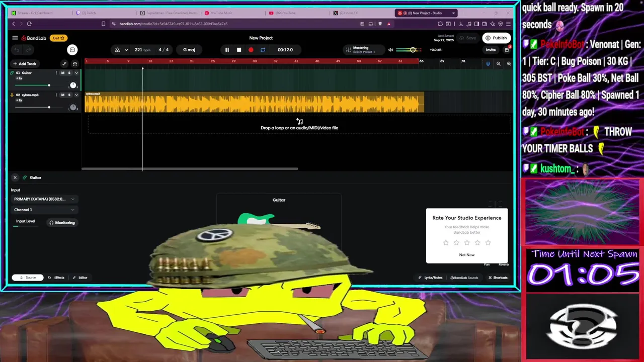Pause playback with the pause button

[227, 50]
